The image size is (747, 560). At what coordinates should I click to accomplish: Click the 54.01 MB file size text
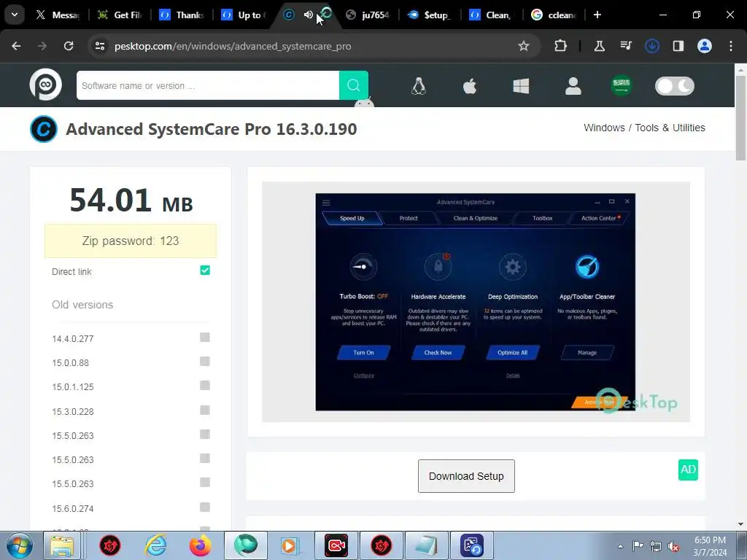(x=131, y=201)
